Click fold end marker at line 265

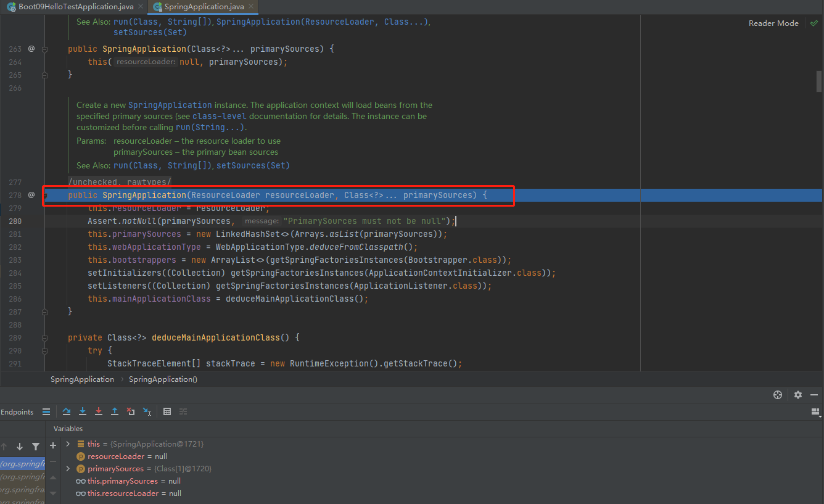click(44, 75)
